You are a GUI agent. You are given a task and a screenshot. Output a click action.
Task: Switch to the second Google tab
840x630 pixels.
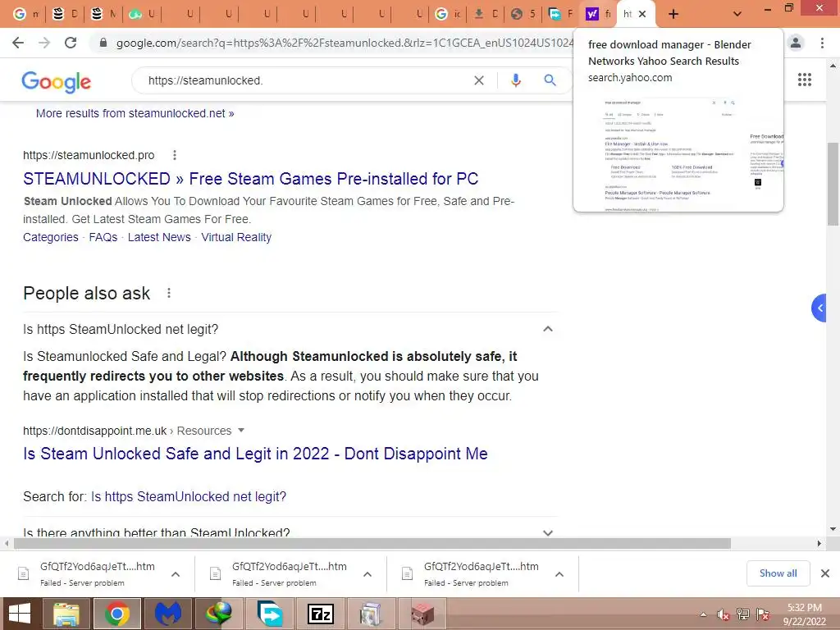tap(447, 14)
